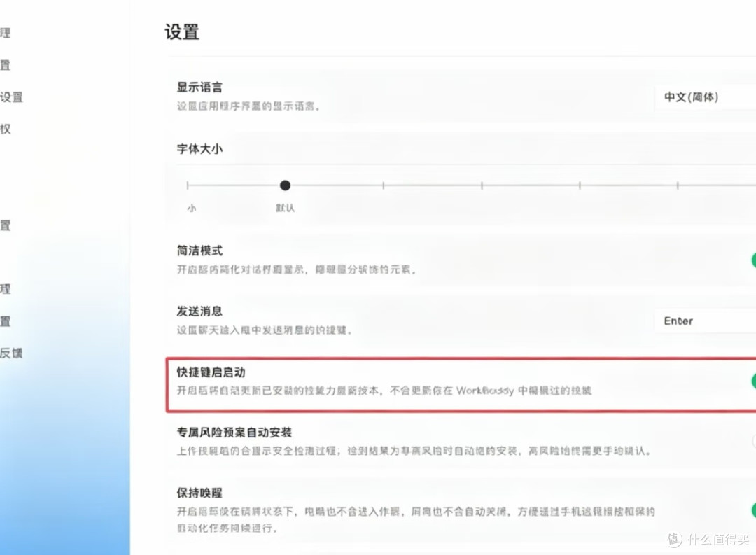The image size is (756, 555).
Task: Open the 设置 item in the left sidebar
Action: coord(11,97)
